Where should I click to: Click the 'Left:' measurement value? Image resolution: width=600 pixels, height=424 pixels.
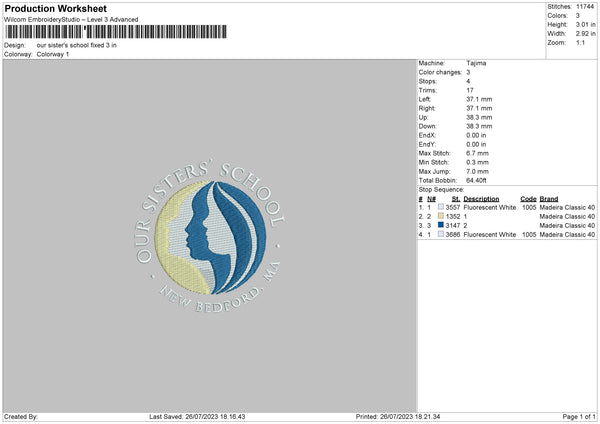tap(479, 99)
